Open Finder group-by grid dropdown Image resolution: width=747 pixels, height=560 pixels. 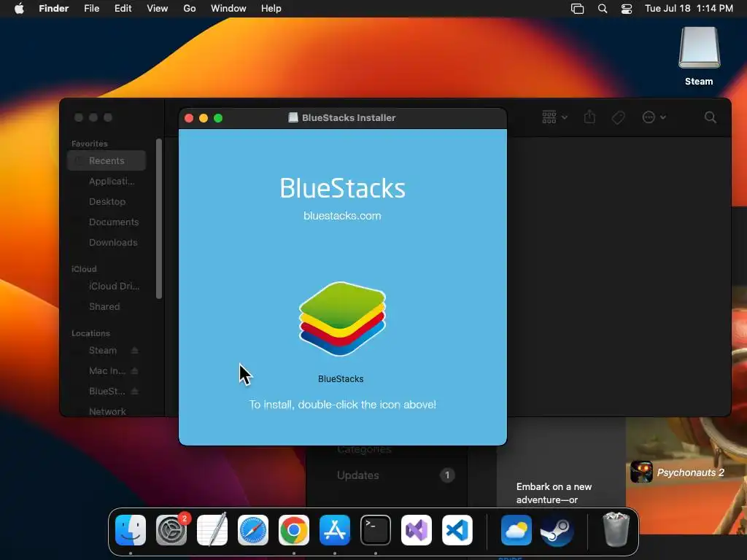coord(554,117)
